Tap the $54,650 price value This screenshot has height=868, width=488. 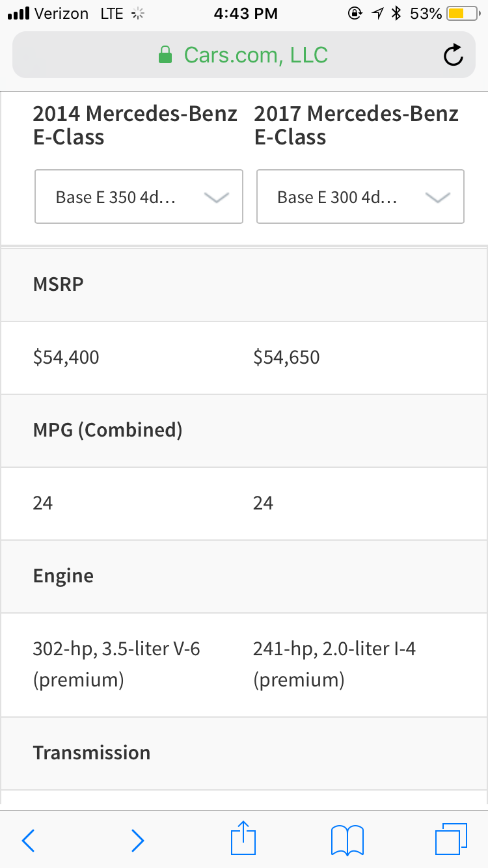286,357
